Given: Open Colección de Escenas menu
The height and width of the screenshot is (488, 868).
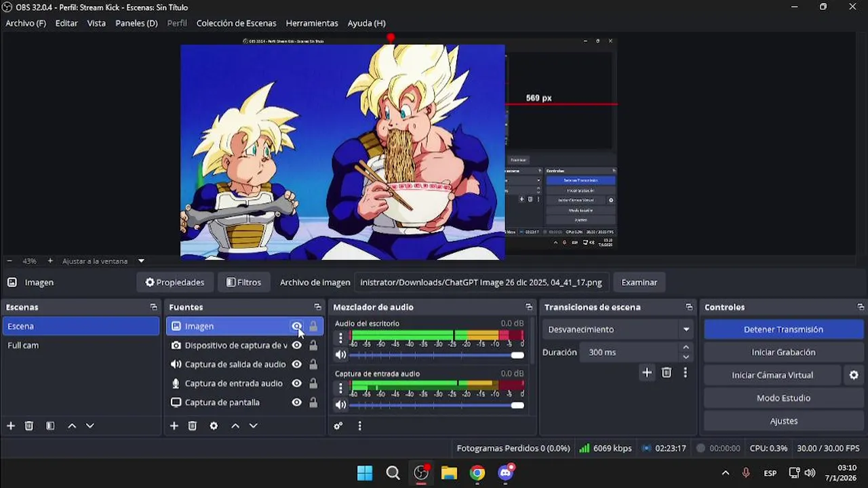Looking at the screenshot, I should click(236, 23).
